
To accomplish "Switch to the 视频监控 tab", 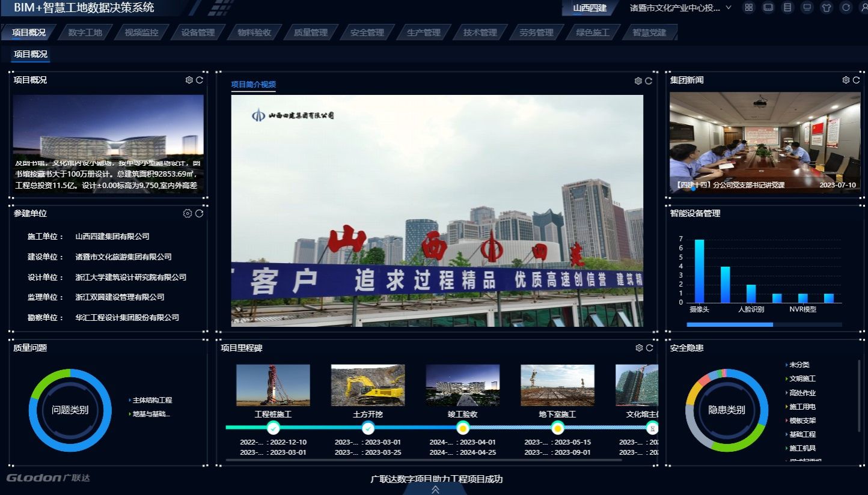I will (x=141, y=32).
